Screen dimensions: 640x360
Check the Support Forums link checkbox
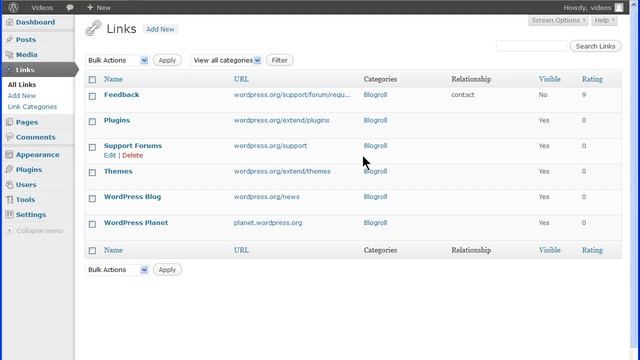coord(92,147)
